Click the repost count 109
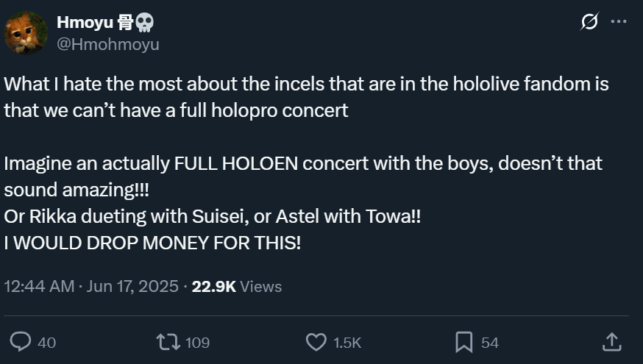Image resolution: width=643 pixels, height=364 pixels. [x=197, y=342]
